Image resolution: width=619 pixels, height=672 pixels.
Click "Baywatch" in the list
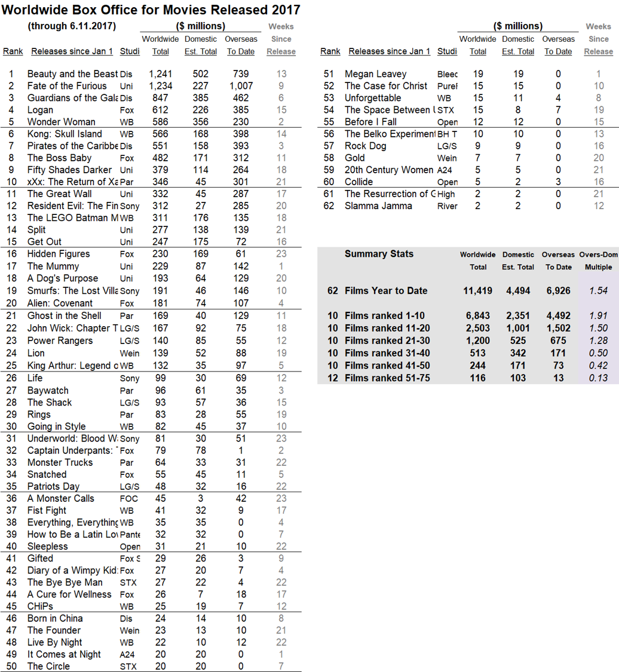pos(48,391)
